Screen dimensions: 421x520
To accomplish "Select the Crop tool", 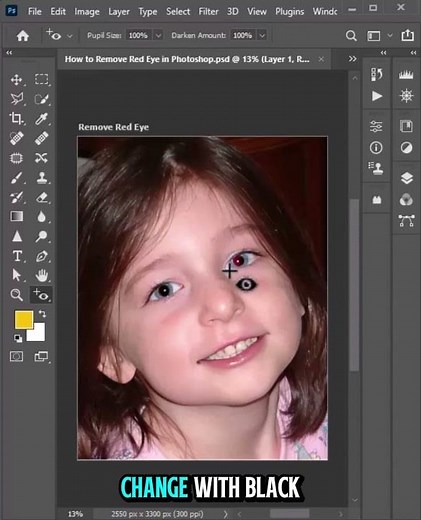I will (x=16, y=118).
